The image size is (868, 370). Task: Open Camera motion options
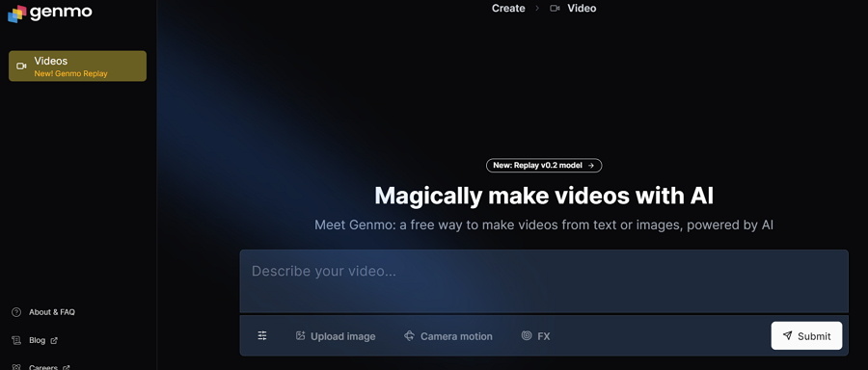[x=448, y=335]
